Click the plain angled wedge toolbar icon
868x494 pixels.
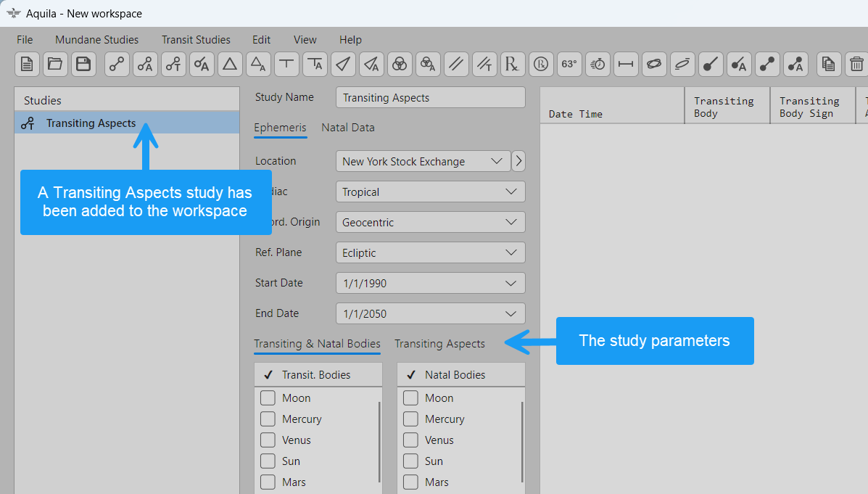pyautogui.click(x=343, y=65)
